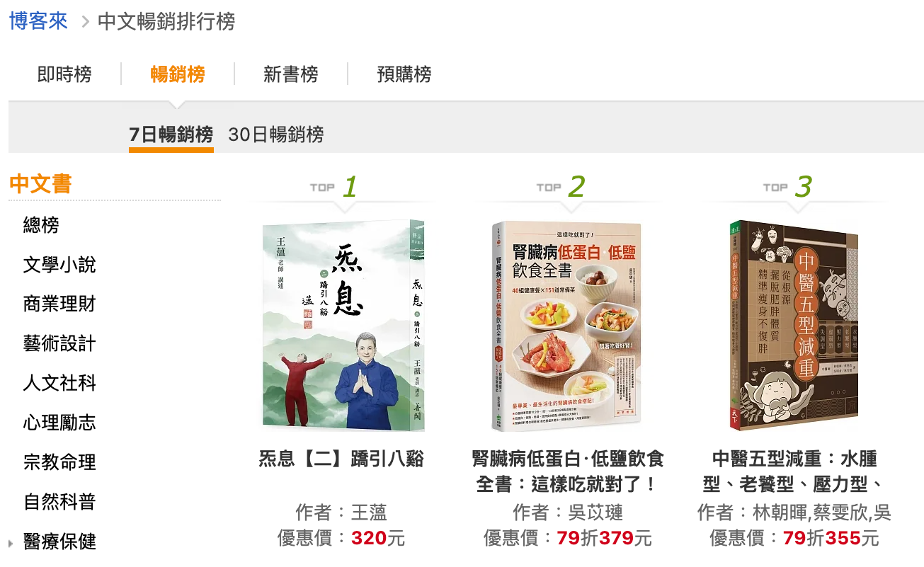924x567 pixels.
Task: Open the 腎臟病低蛋白 book cover image
Action: point(566,327)
